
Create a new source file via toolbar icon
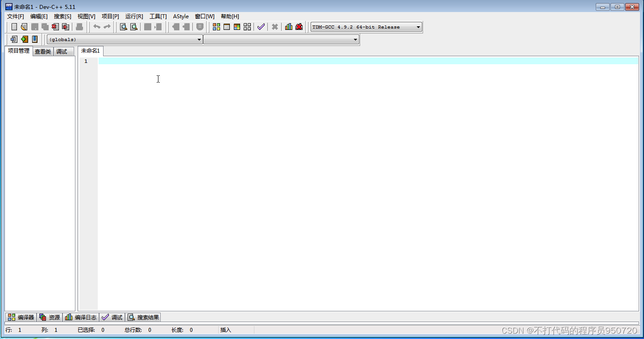14,27
